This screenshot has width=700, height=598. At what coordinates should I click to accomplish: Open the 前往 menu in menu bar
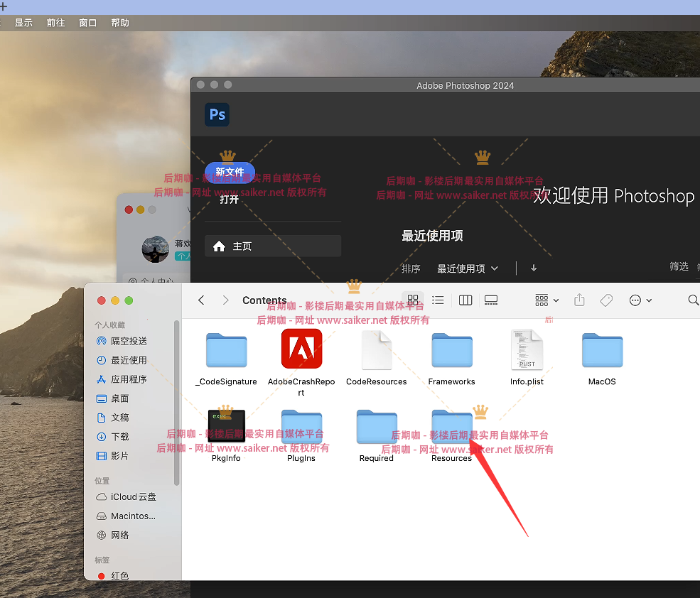click(x=56, y=23)
